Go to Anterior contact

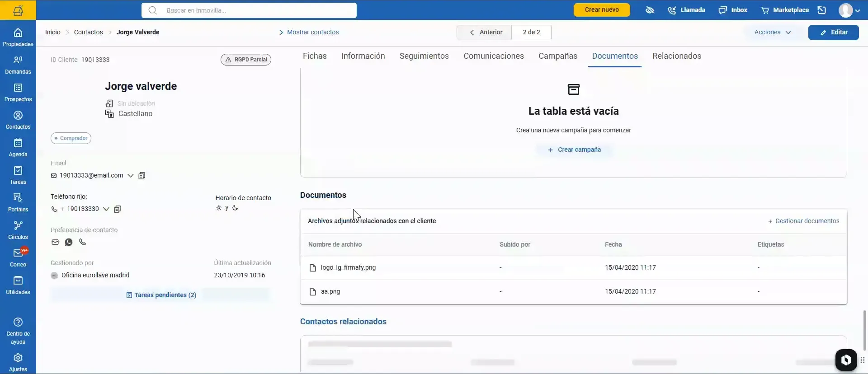(x=485, y=32)
